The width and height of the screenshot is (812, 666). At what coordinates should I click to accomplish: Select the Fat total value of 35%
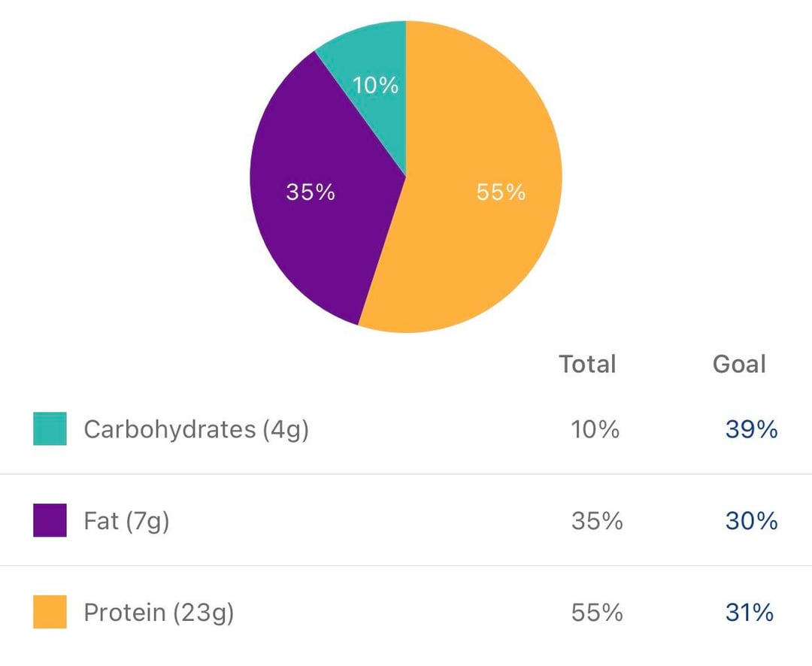click(596, 521)
